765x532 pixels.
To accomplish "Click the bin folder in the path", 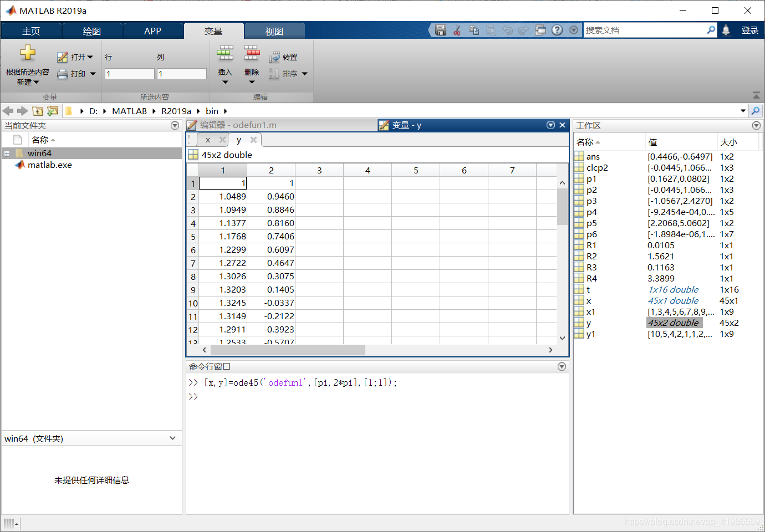I will coord(212,111).
